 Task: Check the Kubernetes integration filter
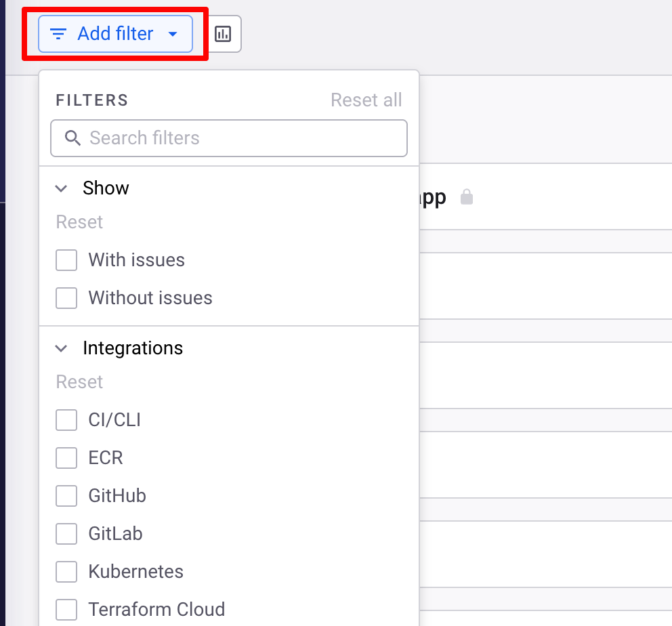coord(66,572)
